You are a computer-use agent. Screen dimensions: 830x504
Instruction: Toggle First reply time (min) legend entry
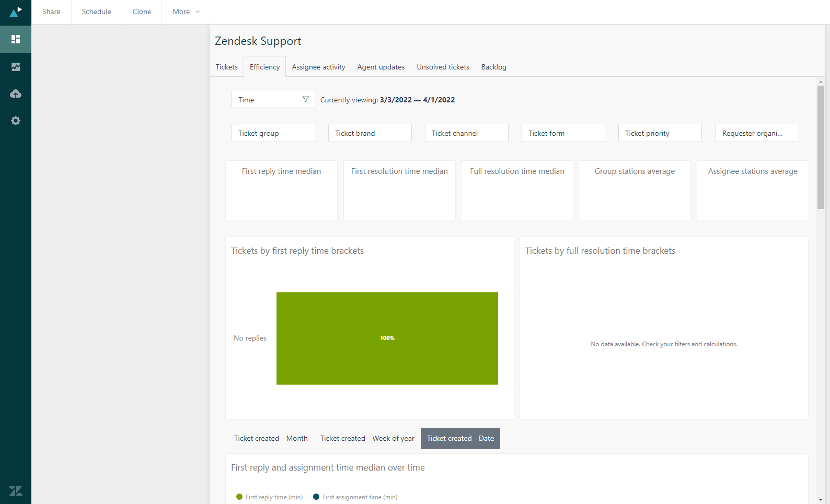(x=270, y=497)
